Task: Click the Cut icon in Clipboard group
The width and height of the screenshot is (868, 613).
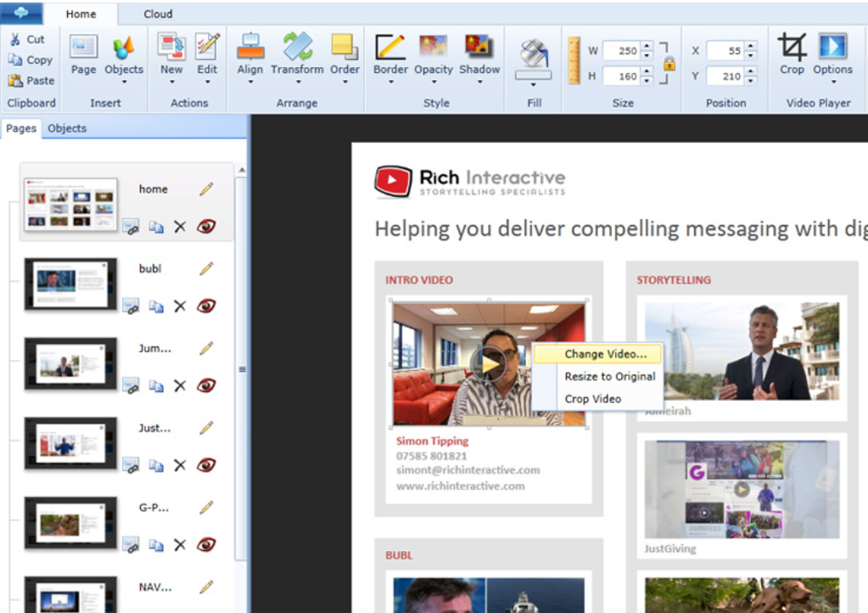Action: tap(15, 39)
